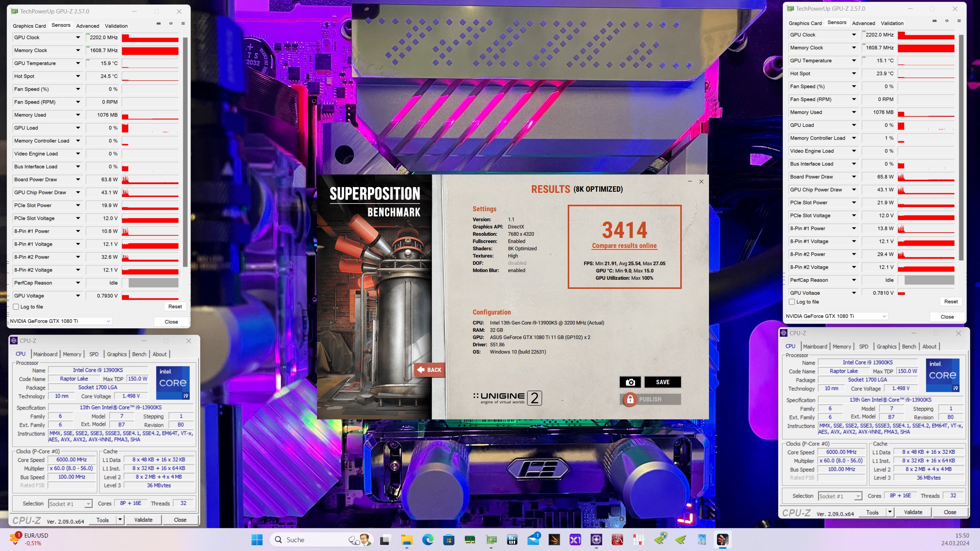The height and width of the screenshot is (551, 980).
Task: Switch to CPU-Z via its taskbar icon
Action: [596, 540]
